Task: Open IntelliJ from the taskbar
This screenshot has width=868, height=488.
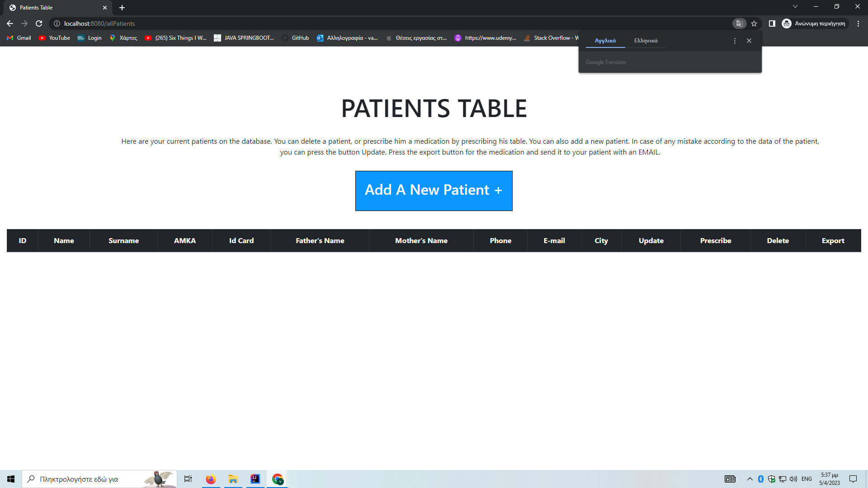Action: click(255, 479)
